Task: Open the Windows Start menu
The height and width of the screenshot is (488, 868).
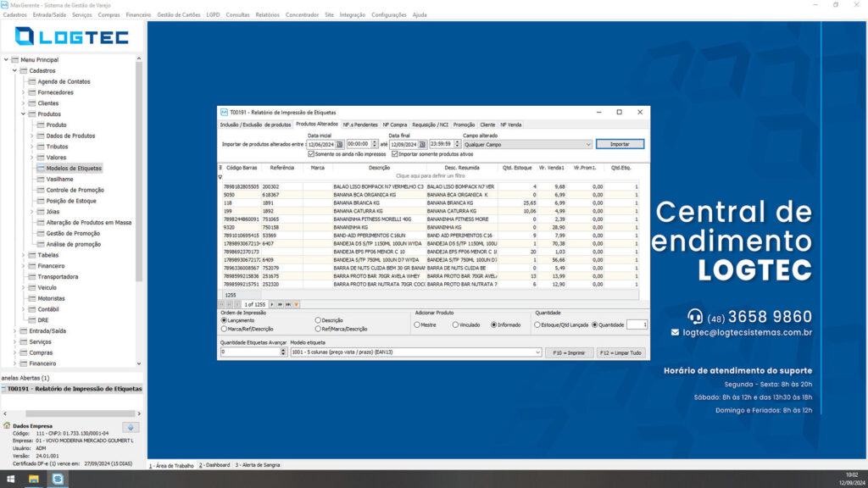Action: 10,480
